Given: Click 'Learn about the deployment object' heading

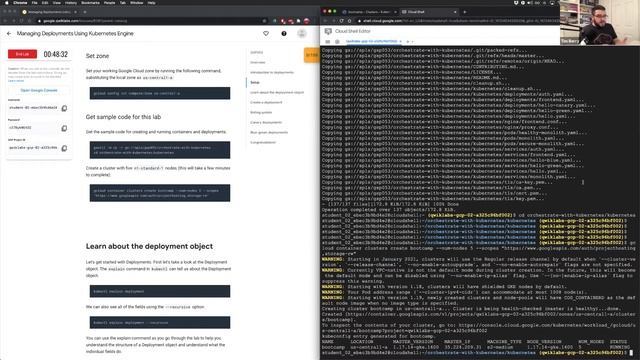Looking at the screenshot, I should click(149, 246).
